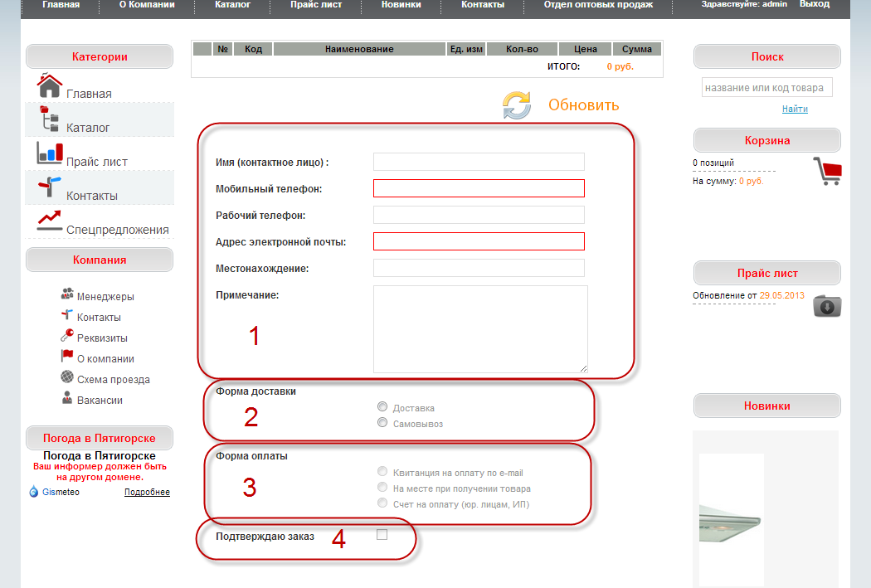Select the Доставка radio button
Screen dimensions: 871x588
point(382,406)
